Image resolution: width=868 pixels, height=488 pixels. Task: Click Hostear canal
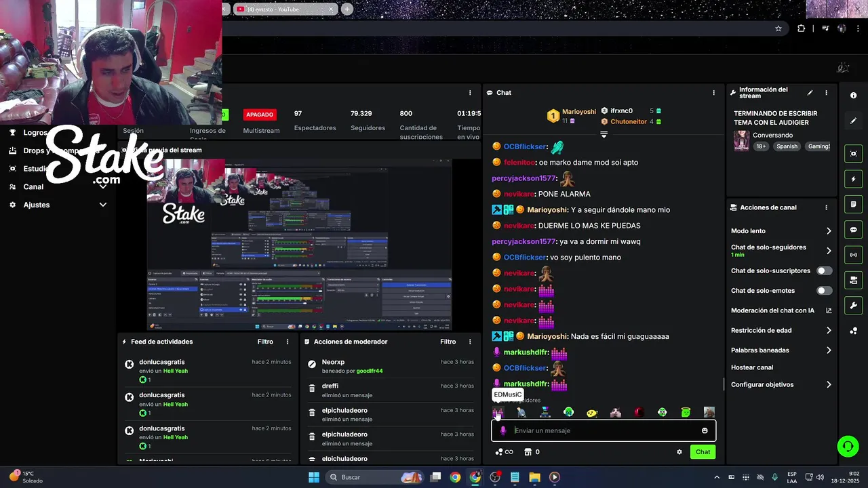point(752,367)
